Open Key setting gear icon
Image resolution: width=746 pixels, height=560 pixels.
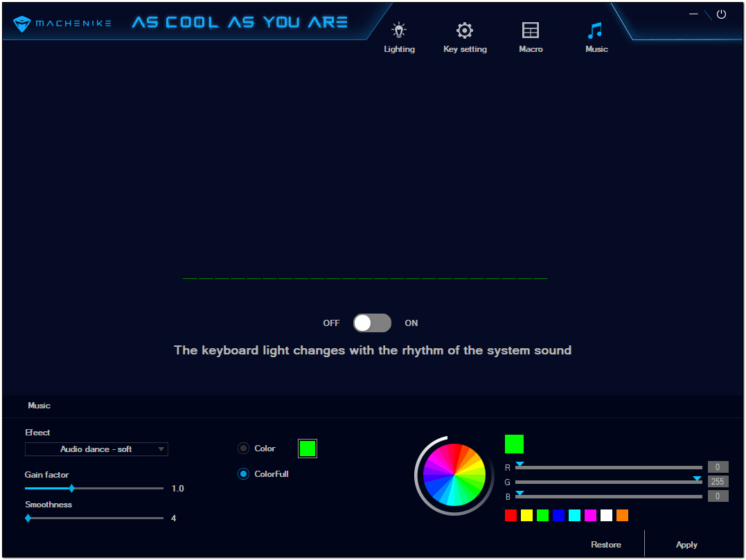tap(465, 30)
